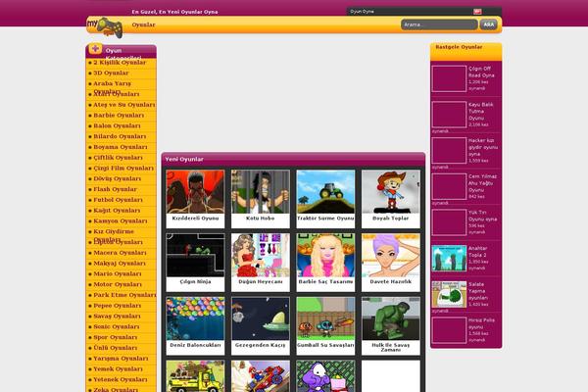Click the Boyalı Toplar game thumbnail
Image resolution: width=588 pixels, height=392 pixels.
(x=391, y=192)
